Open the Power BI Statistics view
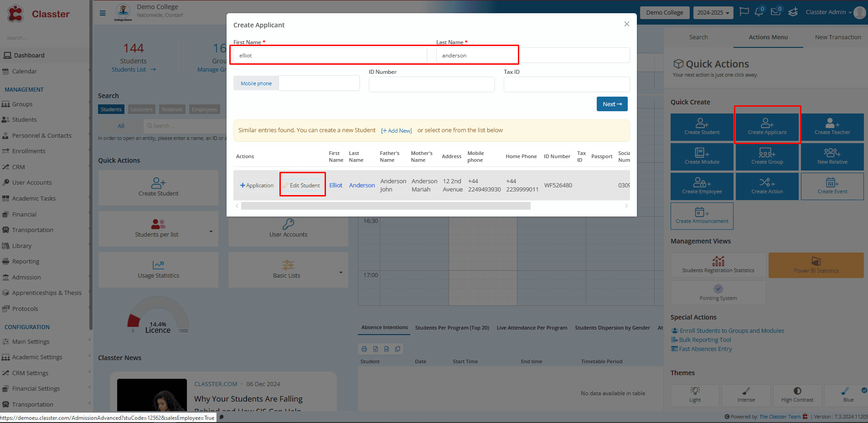The width and height of the screenshot is (868, 423). [816, 265]
